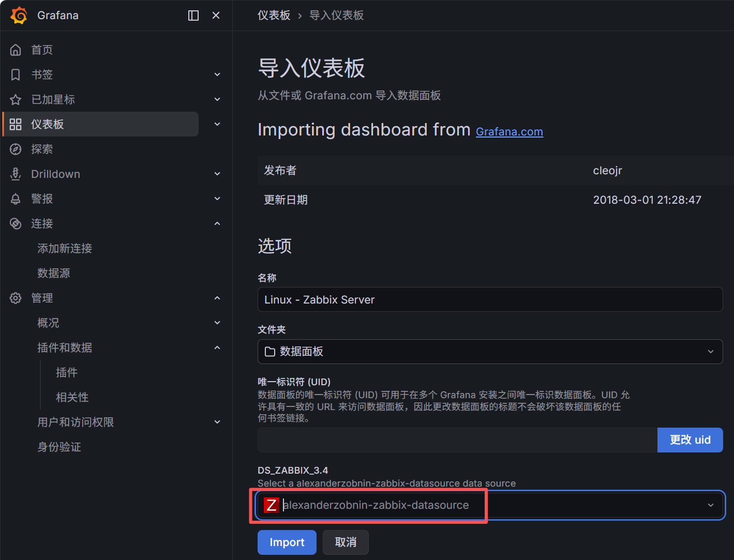The image size is (734, 560).
Task: Click the Import button
Action: 287,542
